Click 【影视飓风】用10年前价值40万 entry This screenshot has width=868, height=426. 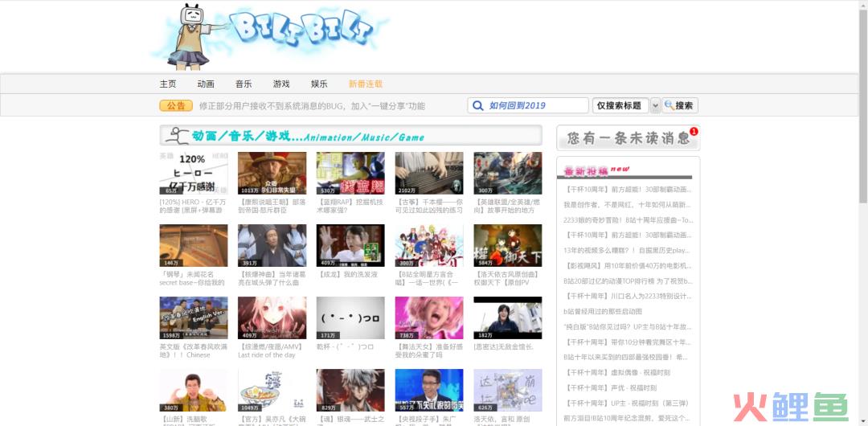tap(628, 265)
